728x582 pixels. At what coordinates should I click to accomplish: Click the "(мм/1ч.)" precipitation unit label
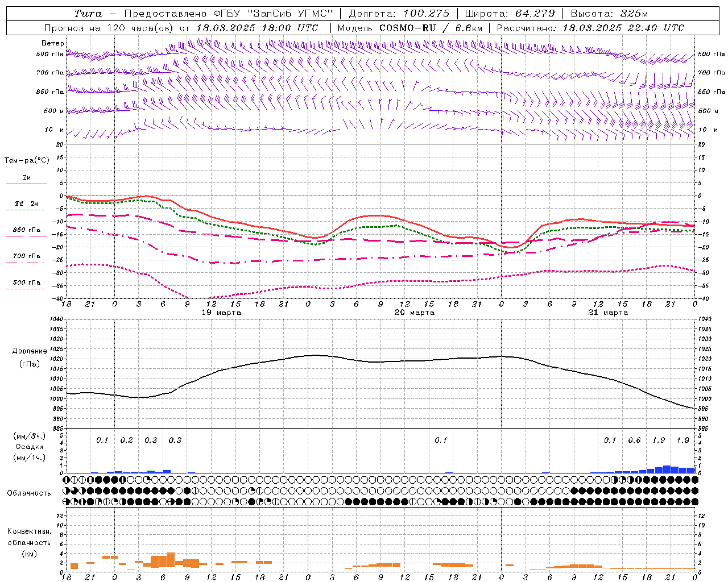pos(30,458)
